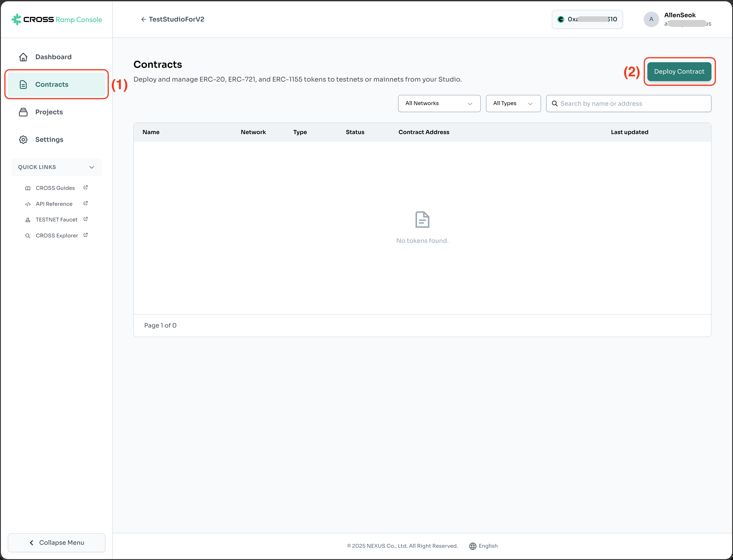Click the back arrow next to TestStudioForV2
Image resolution: width=733 pixels, height=560 pixels.
coord(143,19)
